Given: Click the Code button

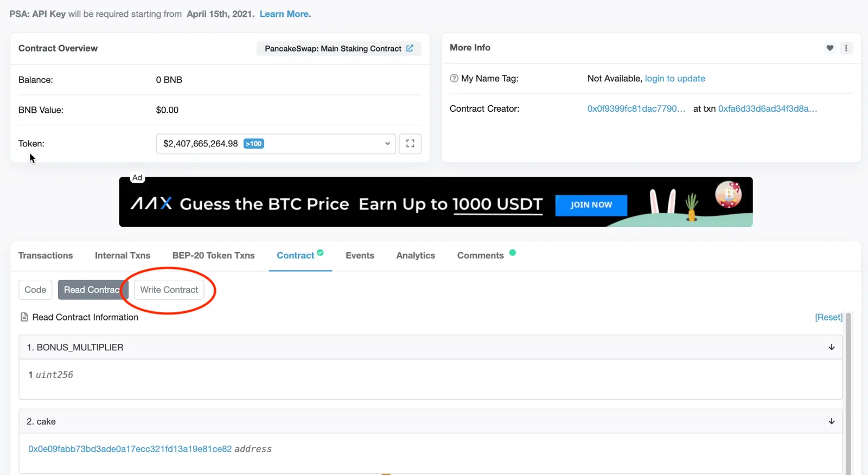Looking at the screenshot, I should pos(35,290).
